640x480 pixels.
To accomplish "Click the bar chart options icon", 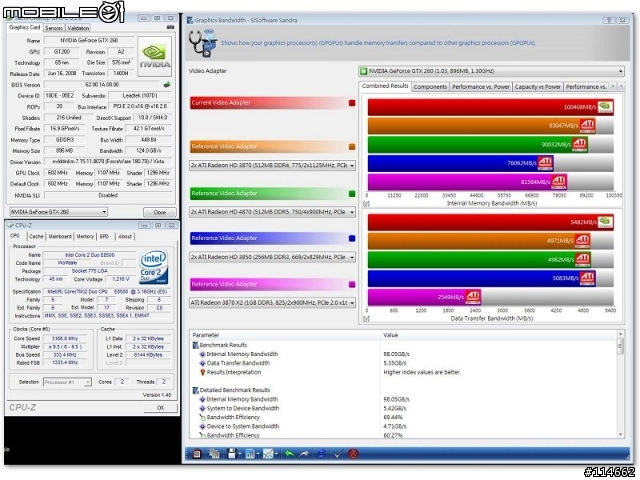I will click(x=250, y=453).
